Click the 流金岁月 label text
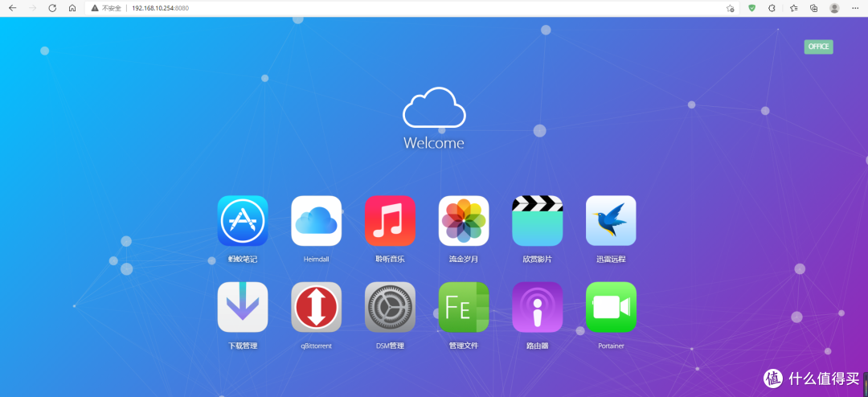This screenshot has height=397, width=868. 464,259
